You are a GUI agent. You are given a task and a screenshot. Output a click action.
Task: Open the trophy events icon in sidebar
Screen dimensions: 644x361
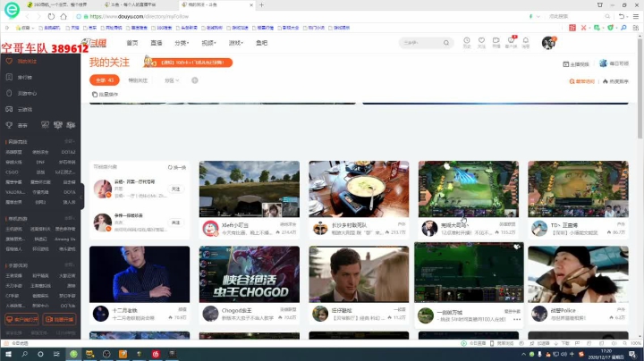coord(9,125)
